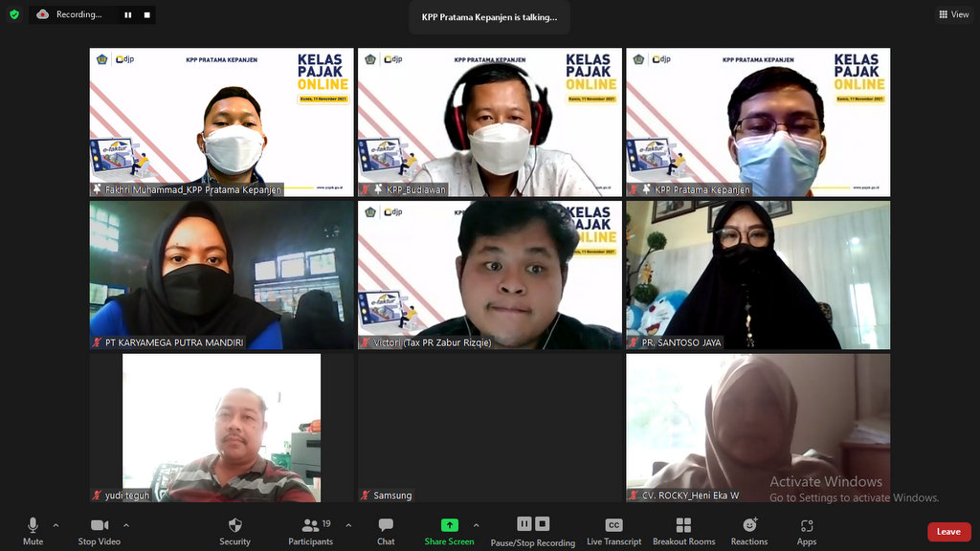Click the red Leave button
Screen dimensions: 980x551
click(x=948, y=532)
